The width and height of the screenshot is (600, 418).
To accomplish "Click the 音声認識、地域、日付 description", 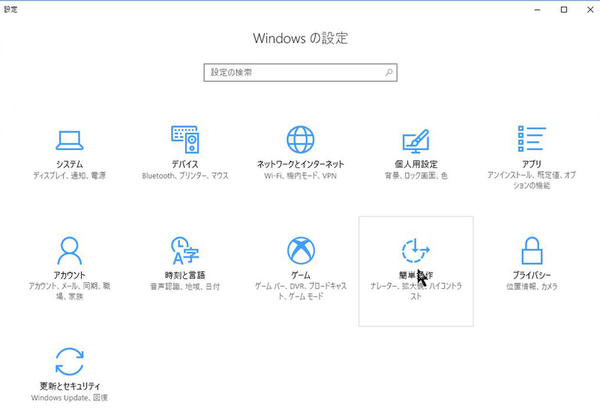I will point(185,286).
